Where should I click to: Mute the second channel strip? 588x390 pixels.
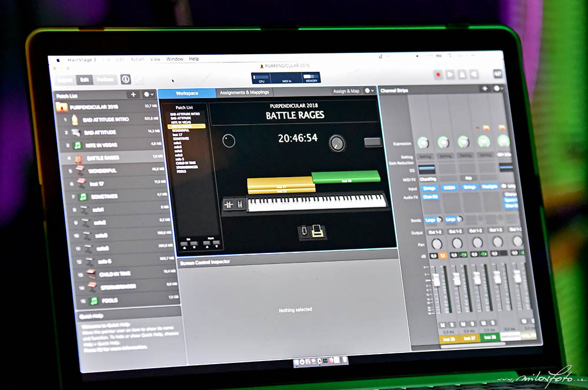(463, 324)
